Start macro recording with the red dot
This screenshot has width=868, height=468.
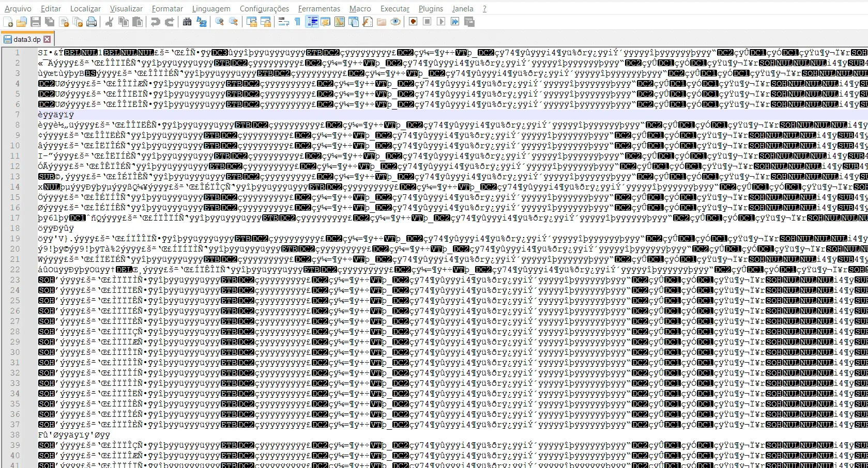[413, 22]
